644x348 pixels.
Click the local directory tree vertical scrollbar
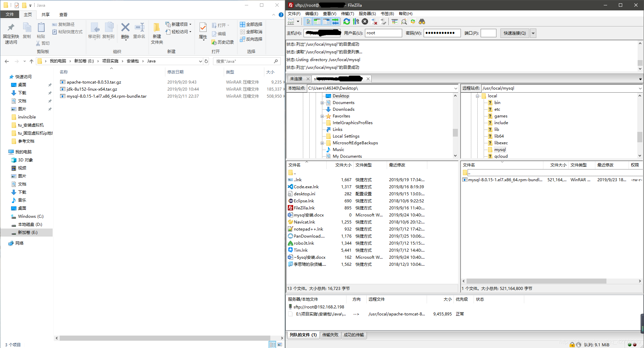(x=455, y=133)
